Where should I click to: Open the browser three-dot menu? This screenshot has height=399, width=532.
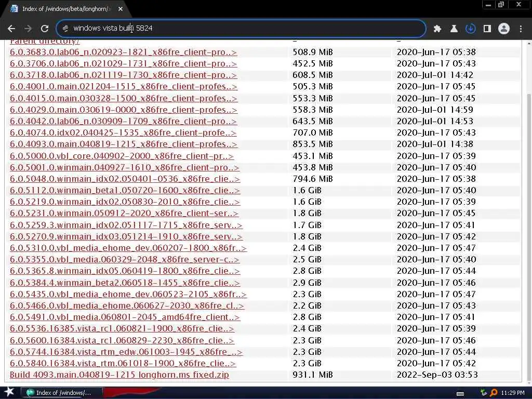tap(521, 29)
